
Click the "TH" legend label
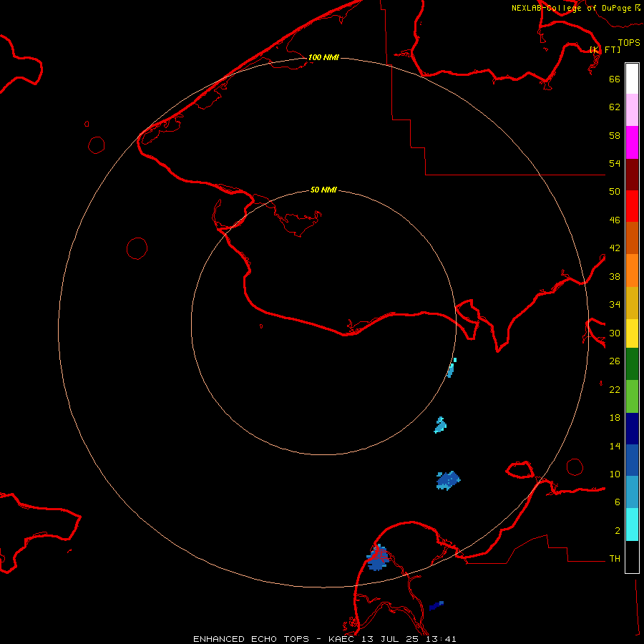coord(615,559)
